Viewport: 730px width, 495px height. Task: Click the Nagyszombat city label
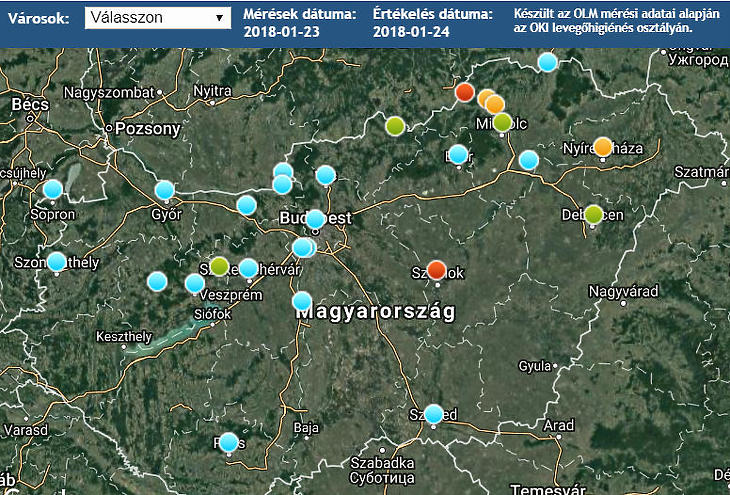coord(109,93)
